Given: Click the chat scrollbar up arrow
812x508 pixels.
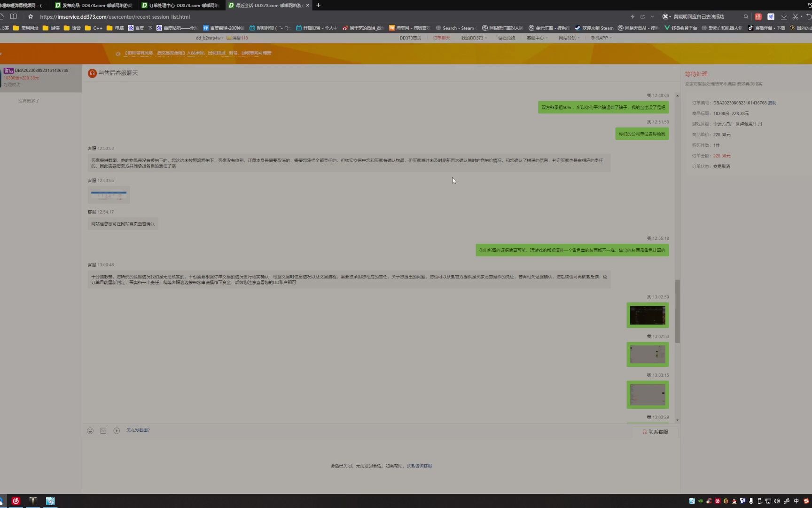Looking at the screenshot, I should pyautogui.click(x=677, y=95).
